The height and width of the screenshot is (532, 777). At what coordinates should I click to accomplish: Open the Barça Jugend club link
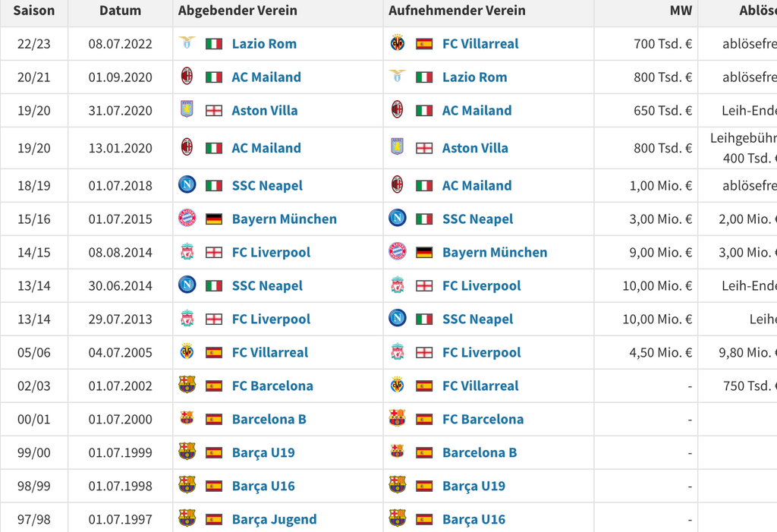pos(274,519)
